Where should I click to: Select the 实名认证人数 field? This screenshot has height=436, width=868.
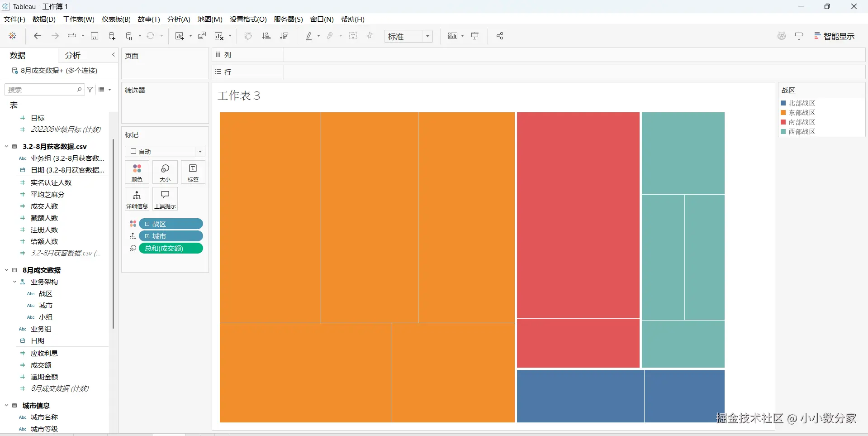point(51,183)
